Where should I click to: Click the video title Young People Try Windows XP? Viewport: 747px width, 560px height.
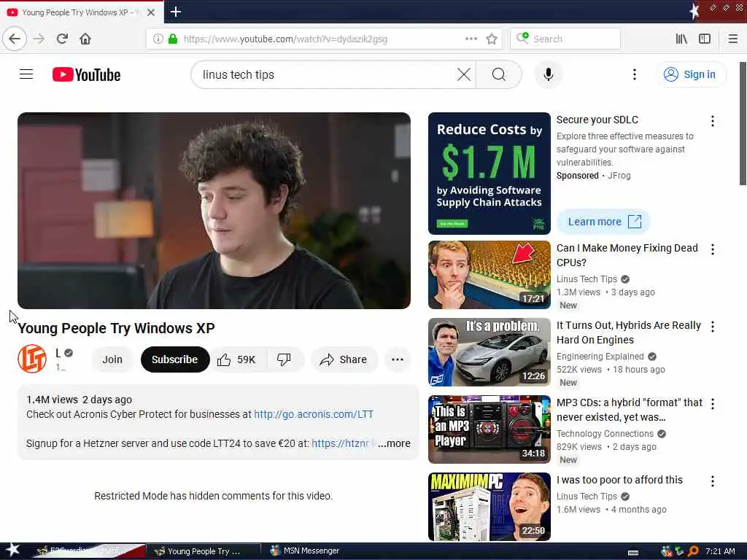point(116,328)
